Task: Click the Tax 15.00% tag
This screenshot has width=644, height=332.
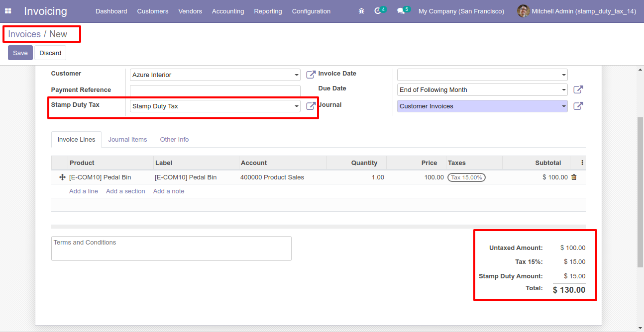Action: pyautogui.click(x=466, y=177)
